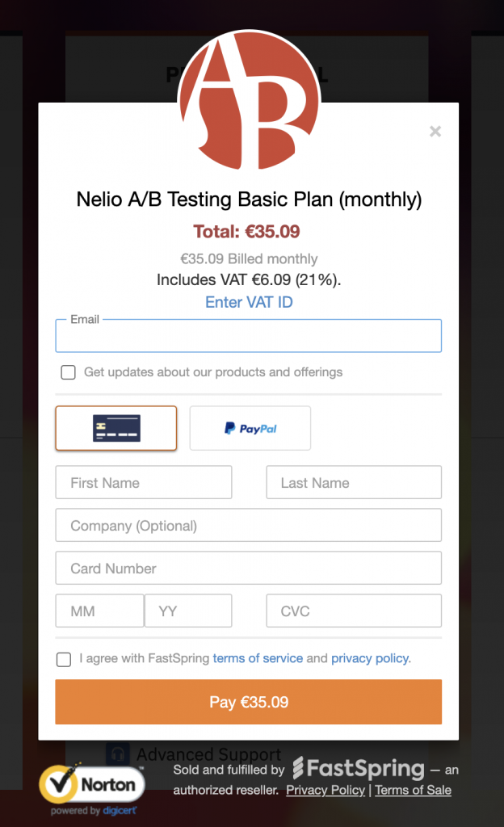Close the checkout dialog with the X
This screenshot has width=504, height=827.
click(435, 132)
